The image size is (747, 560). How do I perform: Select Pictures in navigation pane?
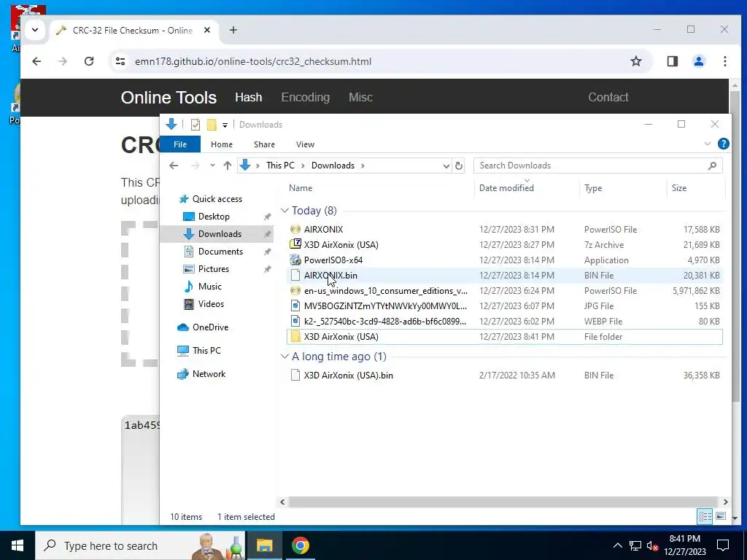214,269
